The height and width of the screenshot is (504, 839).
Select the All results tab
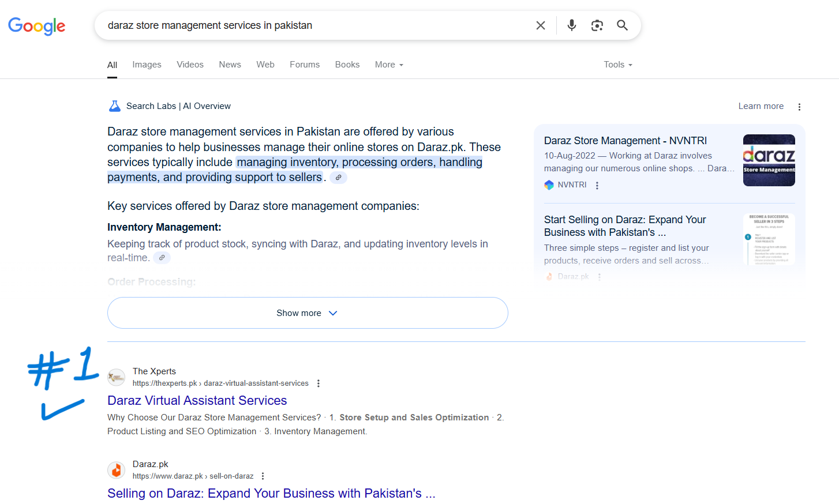click(112, 65)
